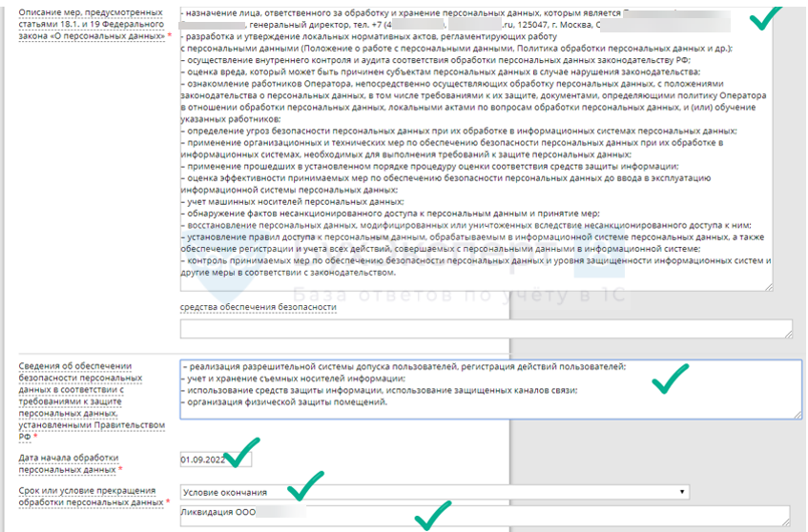Click resize handle of the empty security means textarea
This screenshot has width=808, height=532.
(x=787, y=335)
